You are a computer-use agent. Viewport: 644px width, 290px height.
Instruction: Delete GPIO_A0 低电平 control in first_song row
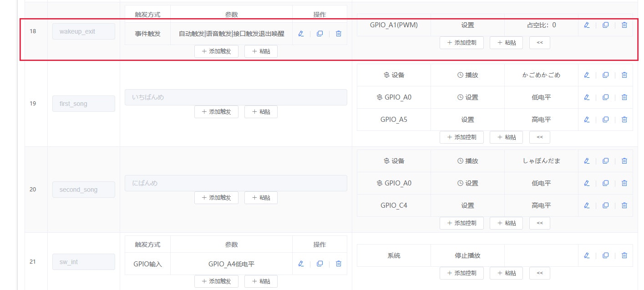coord(624,97)
